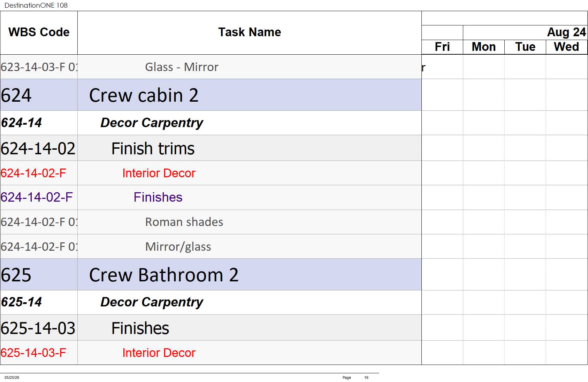588x382 pixels.
Task: Click Decor Carpentry under Crew cabin 2
Action: click(x=152, y=123)
